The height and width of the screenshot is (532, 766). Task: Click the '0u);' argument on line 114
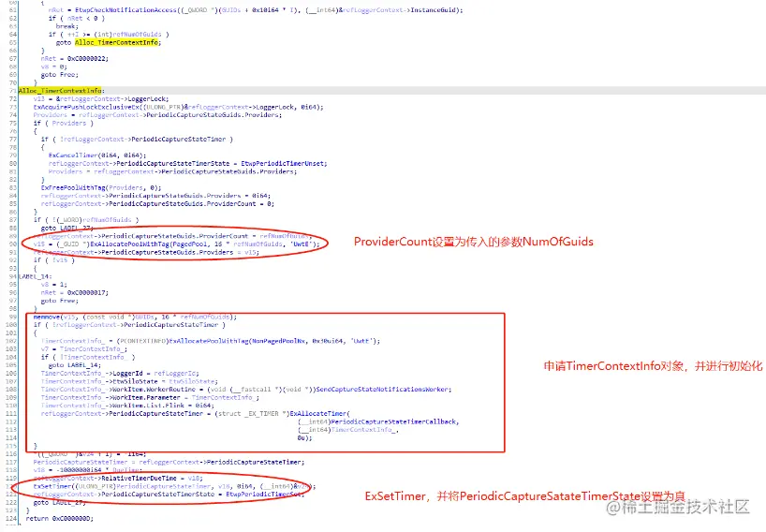[304, 438]
